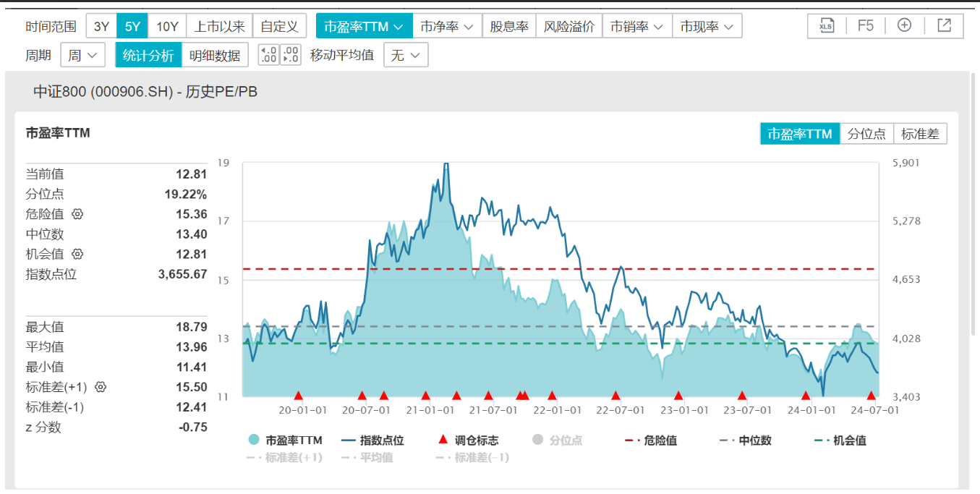The image size is (980, 494).
Task: Toggle 分位点 series in chart legend
Action: 557,440
